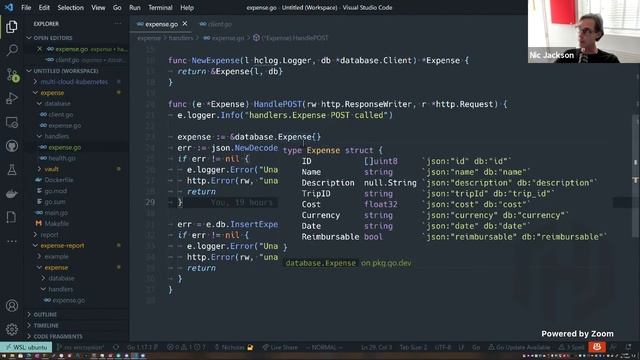The height and width of the screenshot is (360, 640).
Task: Open go.sum in the explorer tree
Action: tap(55, 202)
